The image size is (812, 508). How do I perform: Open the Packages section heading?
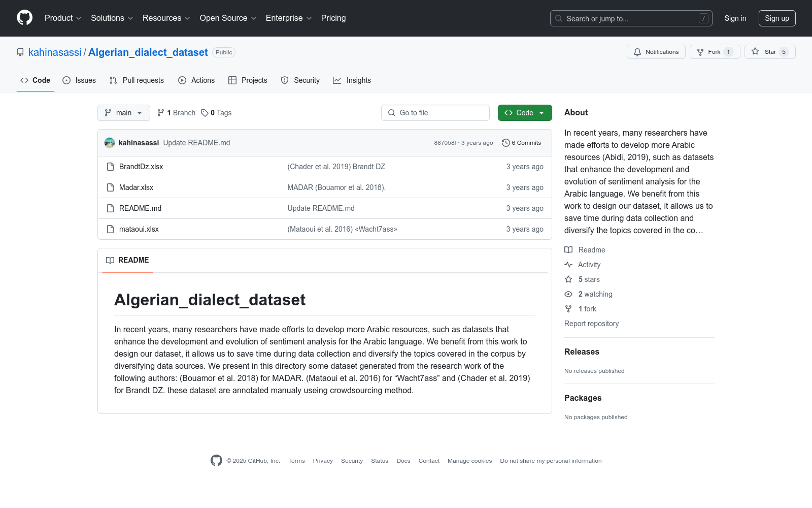click(583, 398)
